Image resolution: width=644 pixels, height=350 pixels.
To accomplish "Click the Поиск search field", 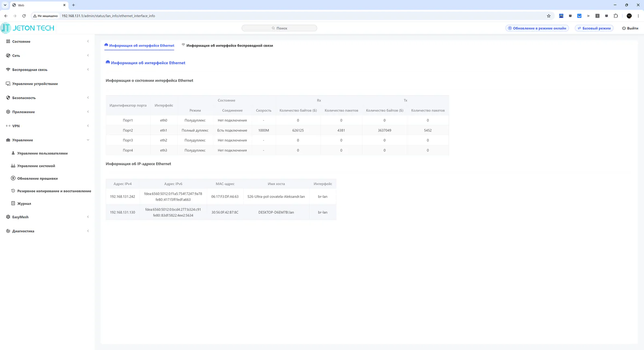I will coord(279,28).
